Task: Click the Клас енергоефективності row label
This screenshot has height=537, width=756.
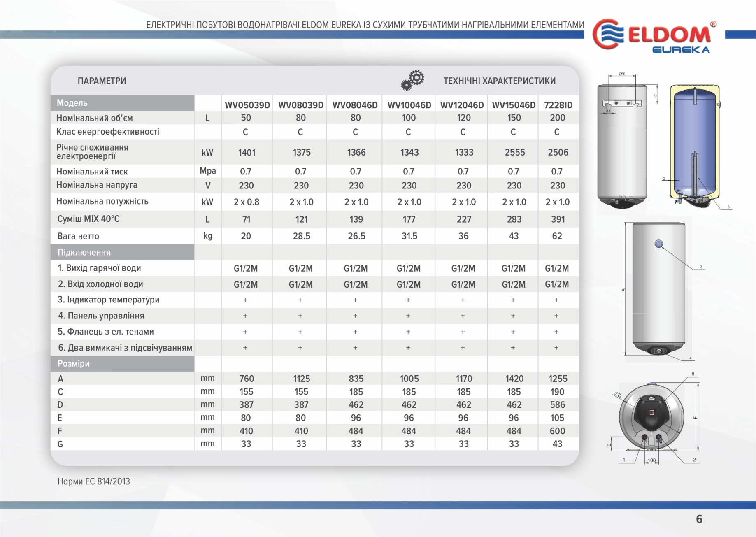Action: click(108, 132)
